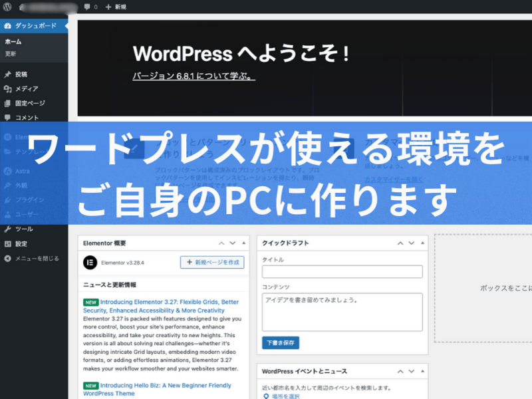
Task: Move the Elementor 概要 panel up
Action: coord(222,244)
